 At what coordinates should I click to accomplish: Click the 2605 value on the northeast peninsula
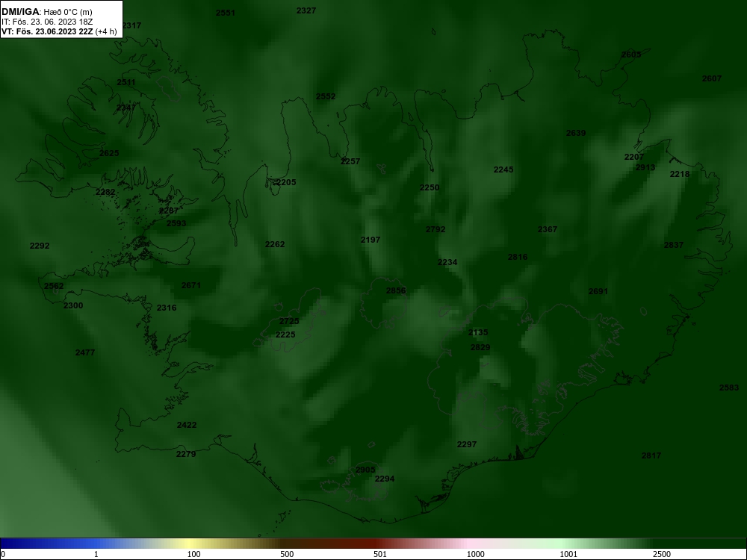(631, 55)
